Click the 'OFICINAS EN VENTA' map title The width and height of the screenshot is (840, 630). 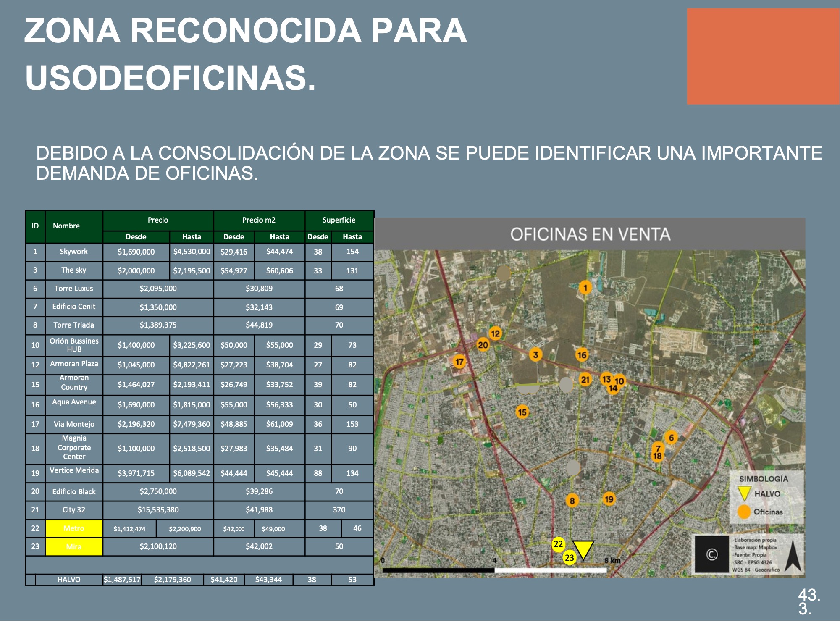[x=590, y=234]
